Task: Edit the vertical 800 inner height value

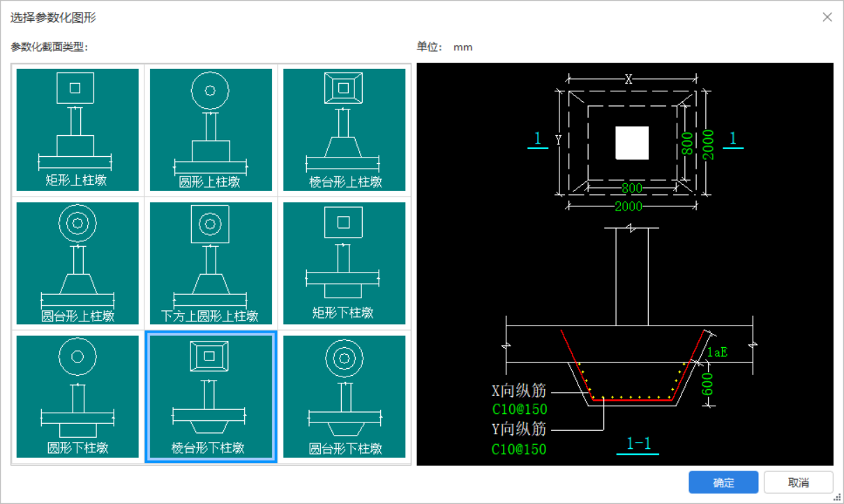Action: coord(687,143)
